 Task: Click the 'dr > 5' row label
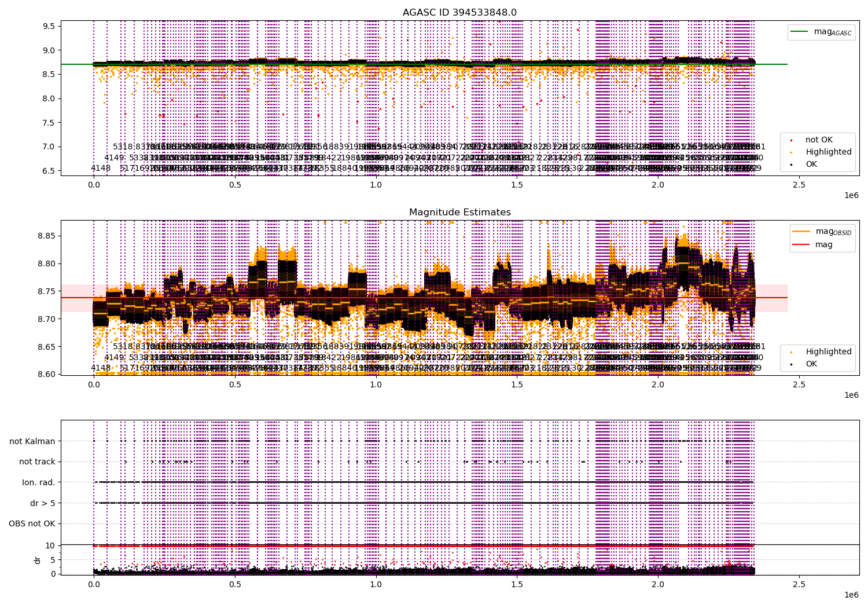click(x=42, y=503)
